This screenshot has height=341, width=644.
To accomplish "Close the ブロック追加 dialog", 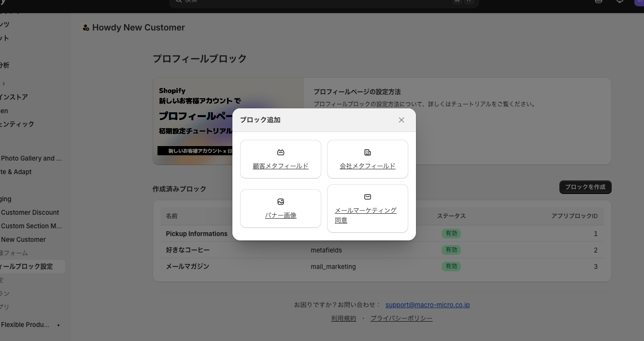I will coord(401,120).
